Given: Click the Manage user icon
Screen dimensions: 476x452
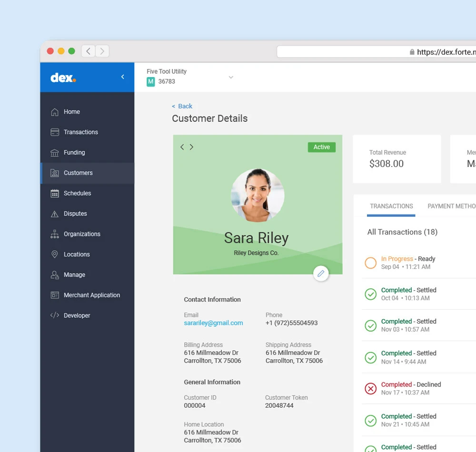Looking at the screenshot, I should 55,275.
